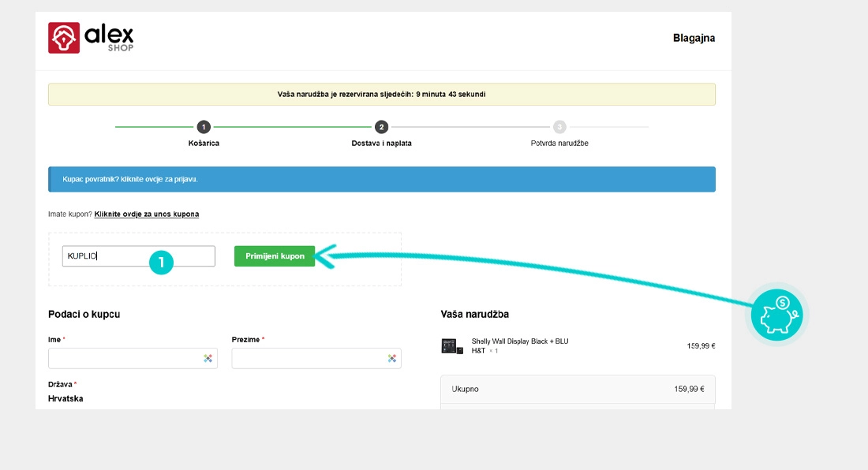Click the teal number 1 badge
Screen dimensions: 868x470
[x=161, y=263]
